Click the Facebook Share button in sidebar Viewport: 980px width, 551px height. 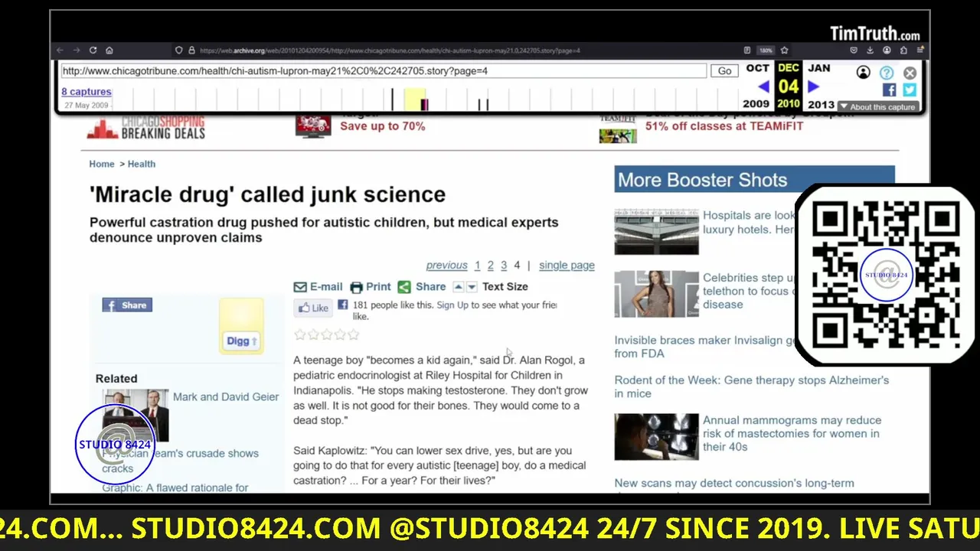pos(127,305)
